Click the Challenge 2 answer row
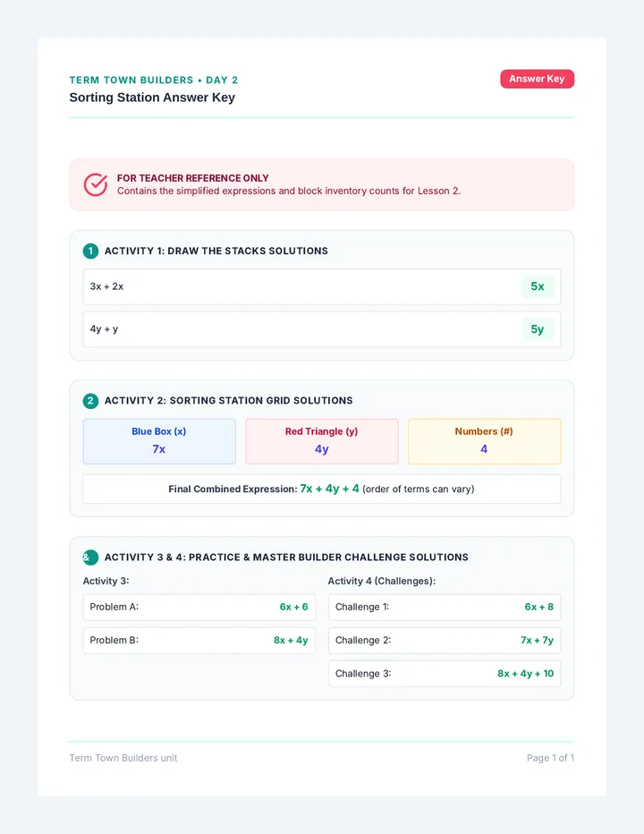The height and width of the screenshot is (834, 644). tap(445, 641)
